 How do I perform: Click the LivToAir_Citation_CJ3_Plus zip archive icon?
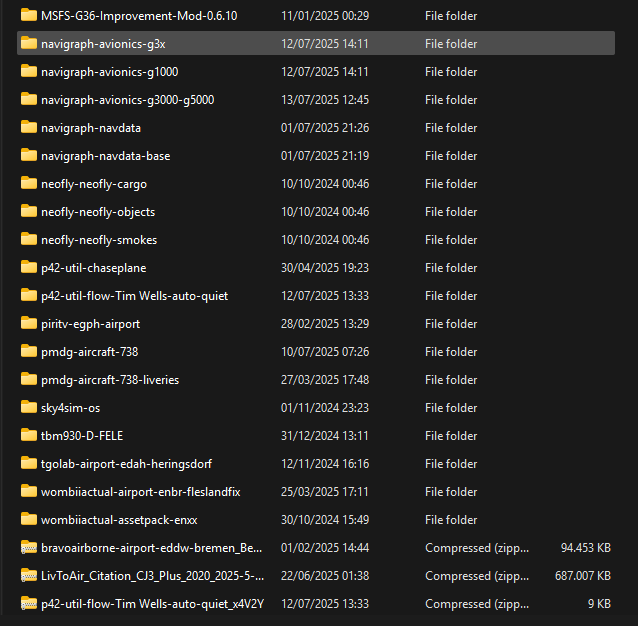click(x=28, y=576)
